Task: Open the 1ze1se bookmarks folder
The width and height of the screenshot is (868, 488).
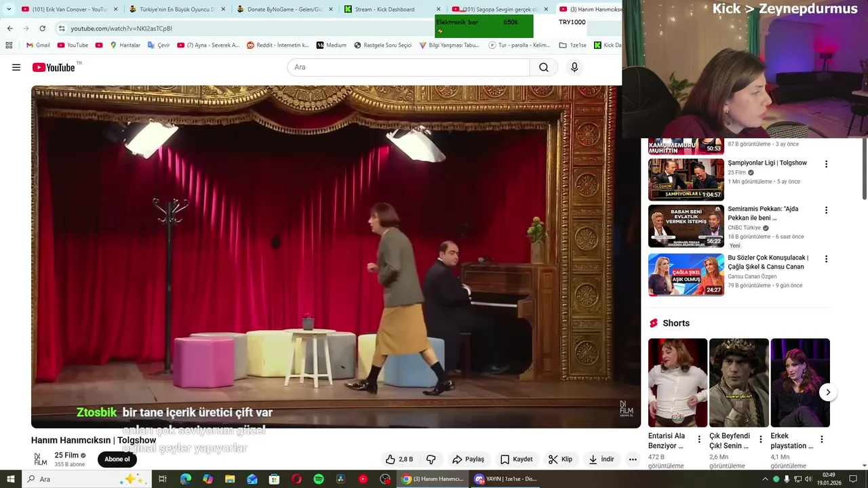Action: pyautogui.click(x=573, y=45)
